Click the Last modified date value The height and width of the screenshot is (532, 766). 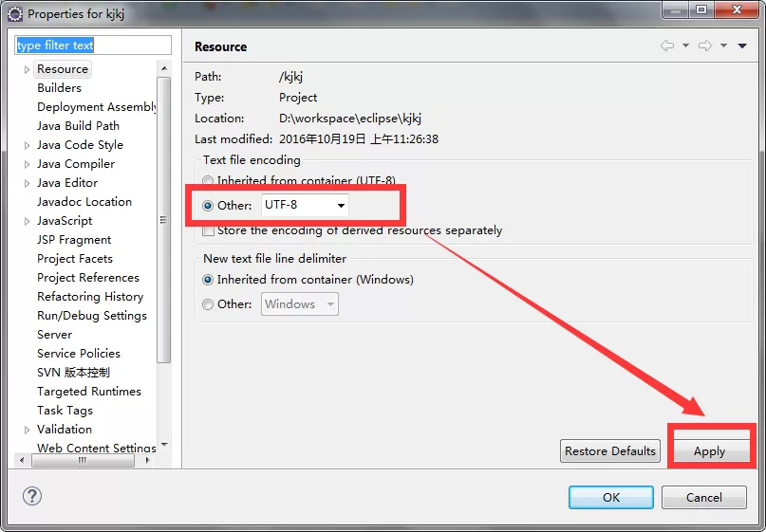click(x=359, y=139)
